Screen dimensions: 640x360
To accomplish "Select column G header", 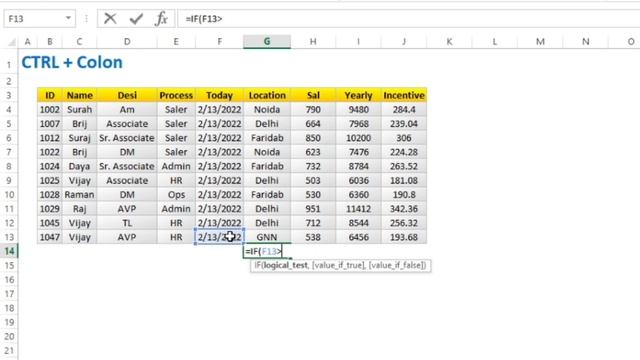I will [267, 42].
